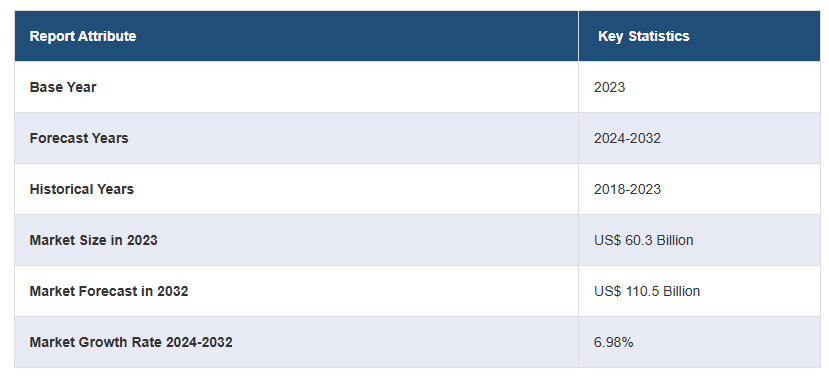Click the Key Statistics column header
The width and height of the screenshot is (829, 386).
click(x=699, y=36)
